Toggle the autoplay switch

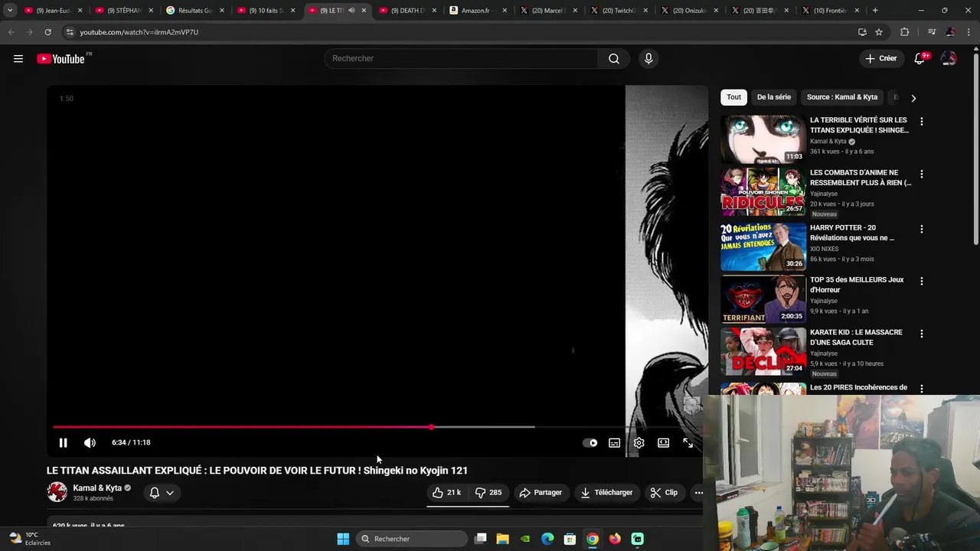[x=590, y=442]
